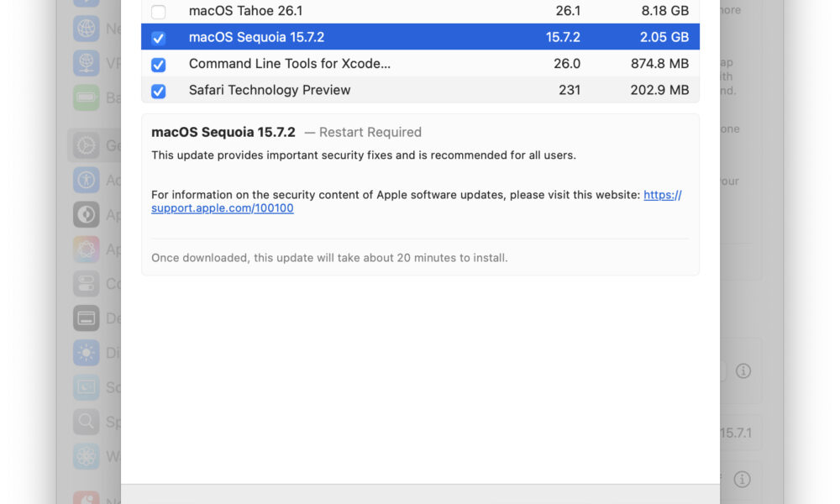The width and height of the screenshot is (840, 504).
Task: Open the Control Center icon in sidebar
Action: 87,283
